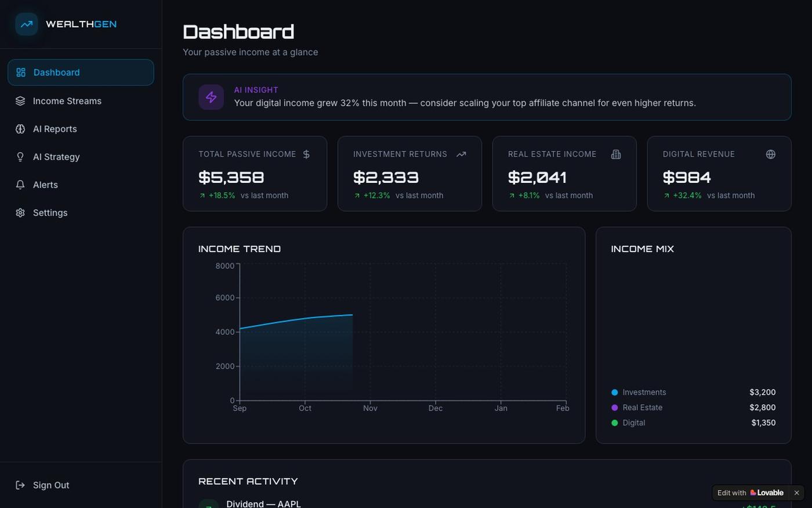The image size is (812, 508).
Task: Click the Settings gear icon
Action: [20, 212]
